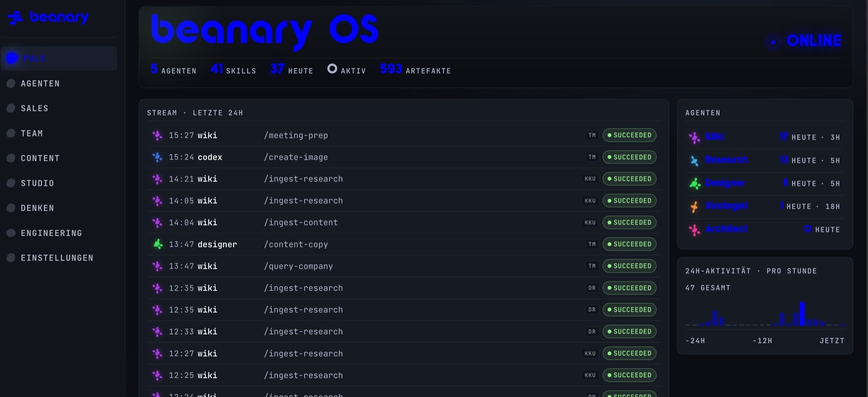Click wiki agent icon on 14:21 row

(x=158, y=179)
